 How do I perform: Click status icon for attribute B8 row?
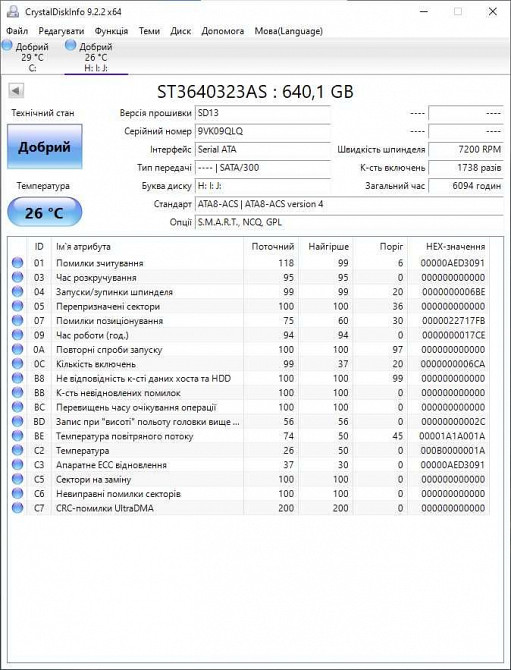click(18, 378)
